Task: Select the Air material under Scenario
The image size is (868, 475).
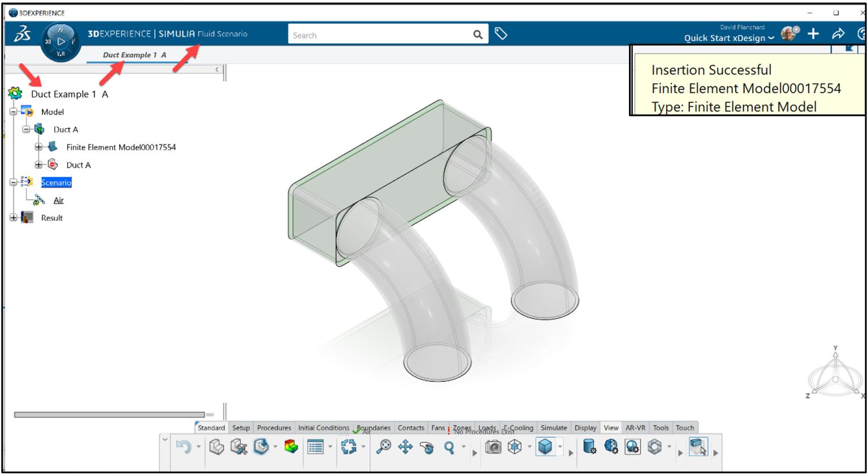Action: pyautogui.click(x=58, y=200)
